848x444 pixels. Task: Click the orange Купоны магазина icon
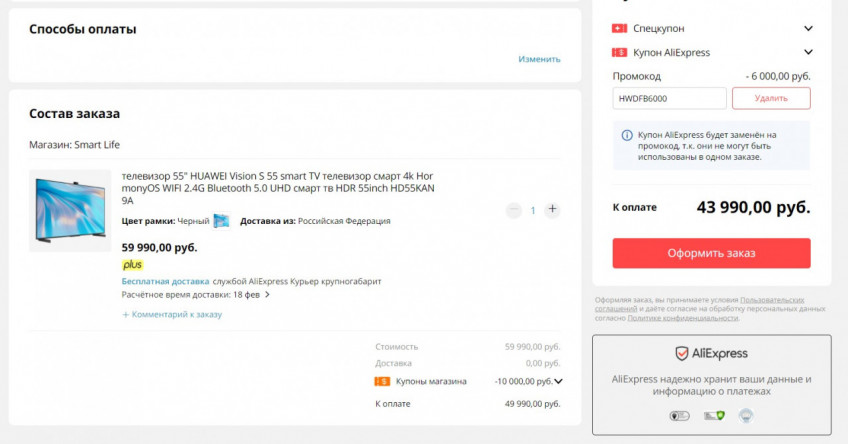(x=382, y=381)
